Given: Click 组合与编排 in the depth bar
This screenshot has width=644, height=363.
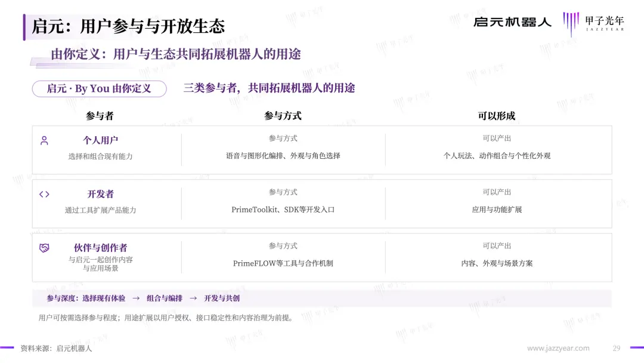Looking at the screenshot, I should (165, 298).
